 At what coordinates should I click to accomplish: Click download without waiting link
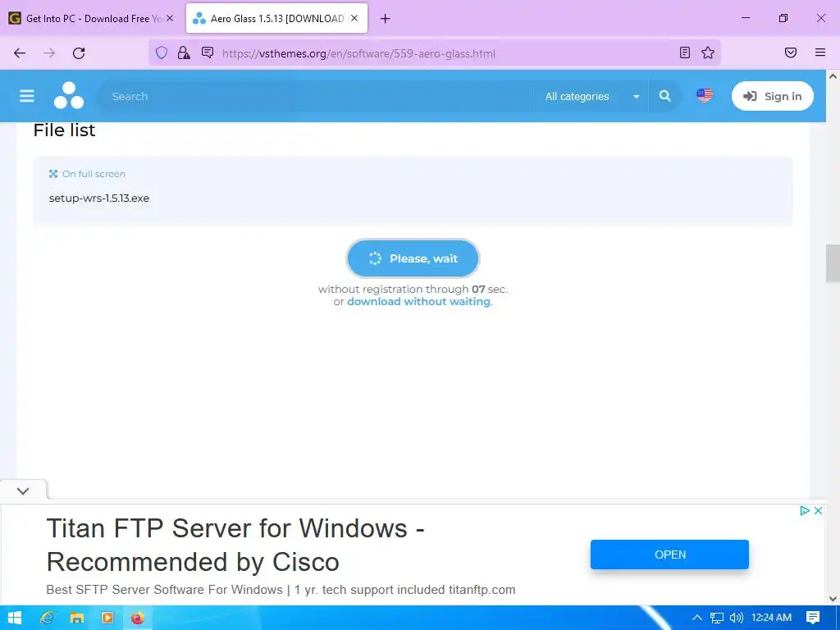point(418,302)
